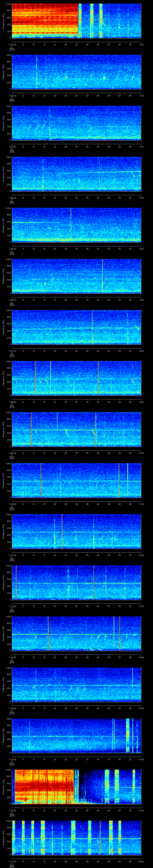Open the spectrogram panel starting at 7:16:00
Image resolution: width=153 pixels, height=868 pixels.
click(76, 787)
